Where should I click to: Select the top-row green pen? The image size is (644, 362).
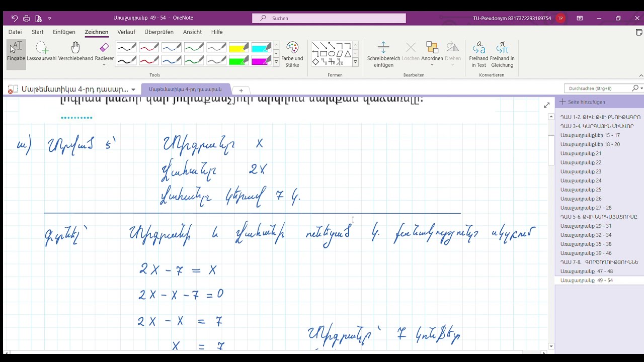[194, 48]
